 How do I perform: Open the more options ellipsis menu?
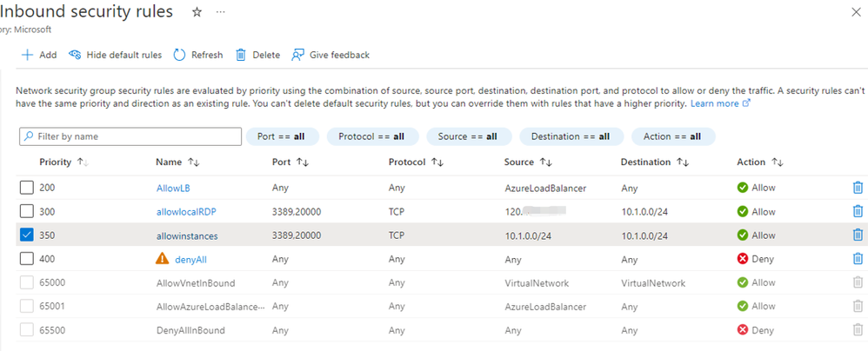click(220, 12)
